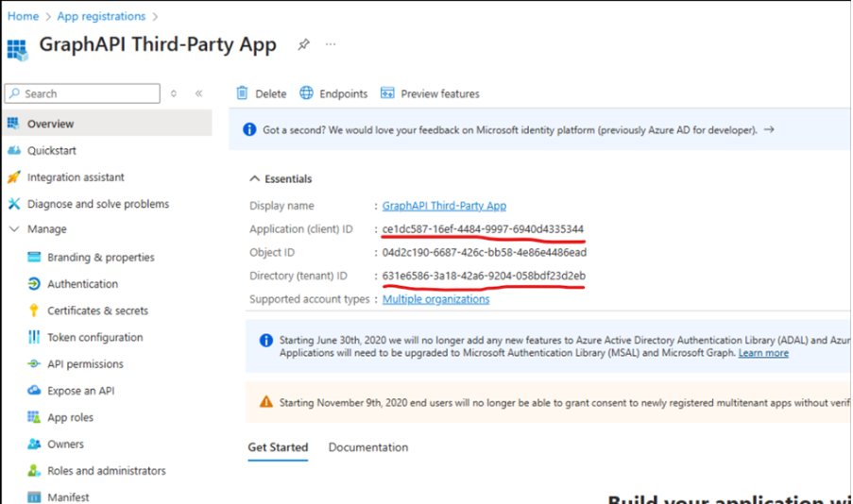This screenshot has width=853, height=504.
Task: Click the Delete trash icon
Action: [243, 93]
